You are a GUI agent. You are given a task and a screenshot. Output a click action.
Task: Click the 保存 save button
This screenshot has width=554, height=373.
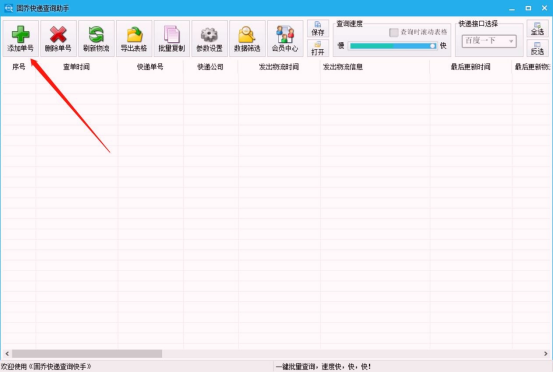pos(318,29)
